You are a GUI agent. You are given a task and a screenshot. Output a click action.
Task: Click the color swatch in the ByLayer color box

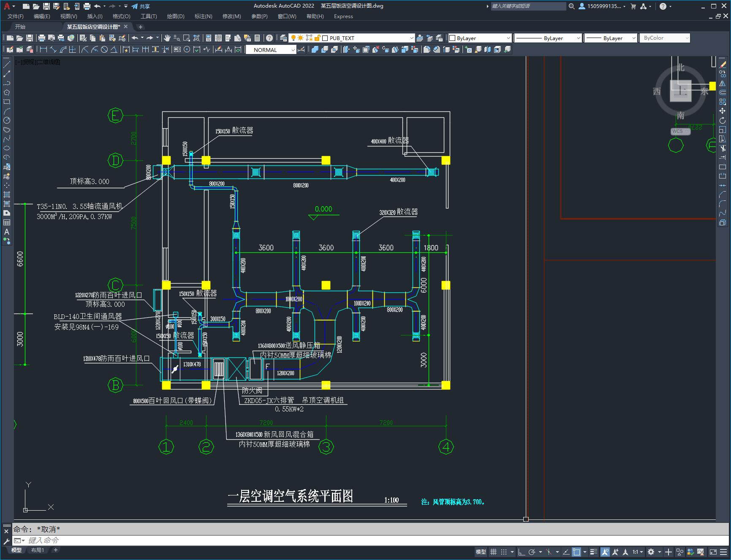pos(452,38)
